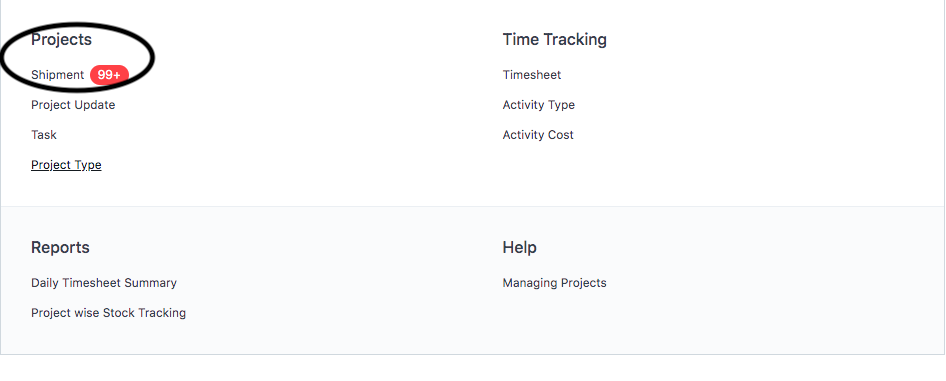Open the Managing Projects help link
The image size is (946, 381).
pos(554,283)
